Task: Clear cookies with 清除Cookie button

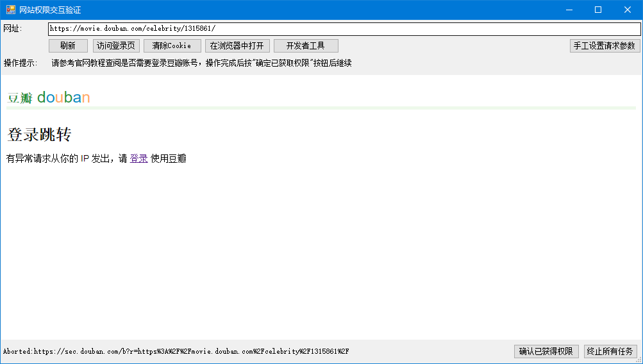Action: (172, 45)
